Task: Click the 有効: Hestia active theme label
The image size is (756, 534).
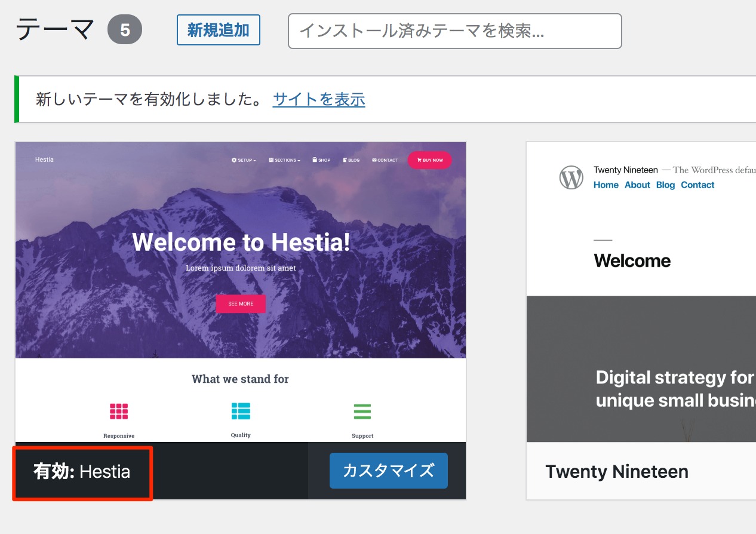Action: coord(82,472)
